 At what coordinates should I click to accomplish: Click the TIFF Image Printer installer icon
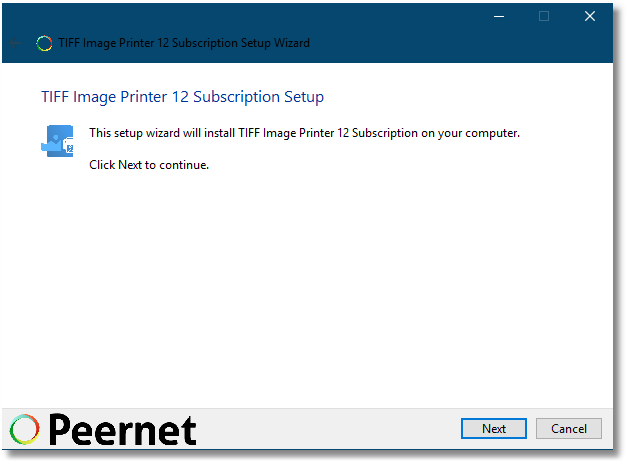tap(57, 141)
